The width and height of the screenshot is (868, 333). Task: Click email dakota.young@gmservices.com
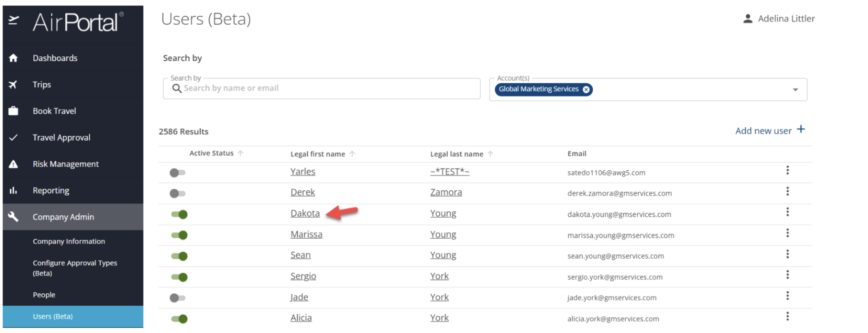619,214
